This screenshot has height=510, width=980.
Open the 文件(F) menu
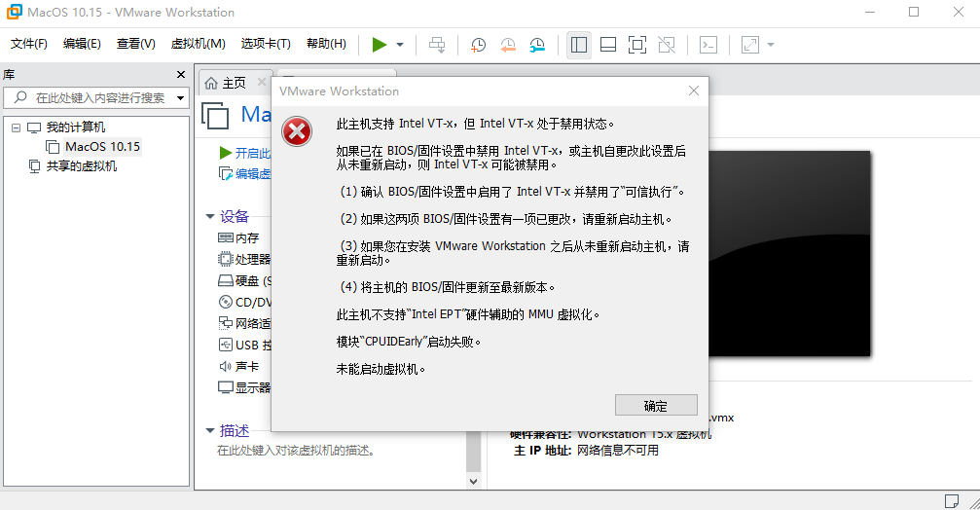click(29, 44)
